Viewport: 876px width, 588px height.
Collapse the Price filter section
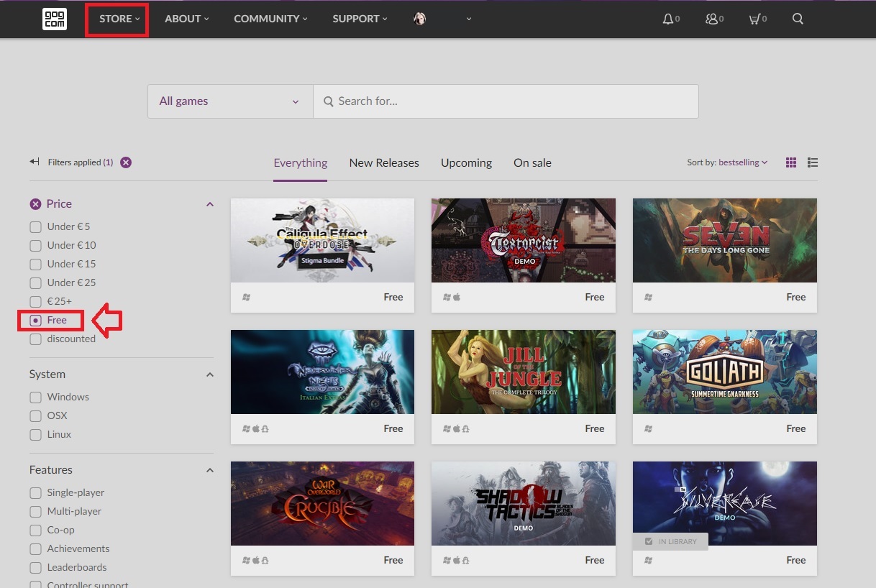pos(210,205)
